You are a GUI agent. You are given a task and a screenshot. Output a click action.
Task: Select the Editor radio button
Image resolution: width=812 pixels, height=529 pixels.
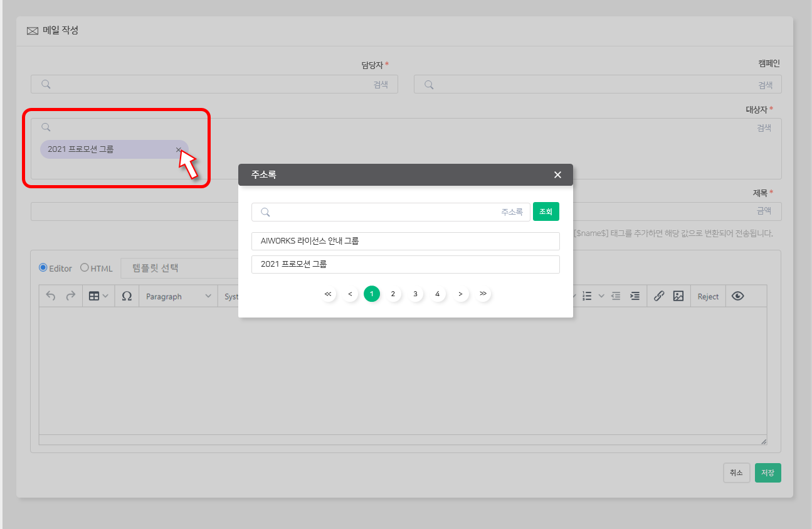[x=43, y=267]
